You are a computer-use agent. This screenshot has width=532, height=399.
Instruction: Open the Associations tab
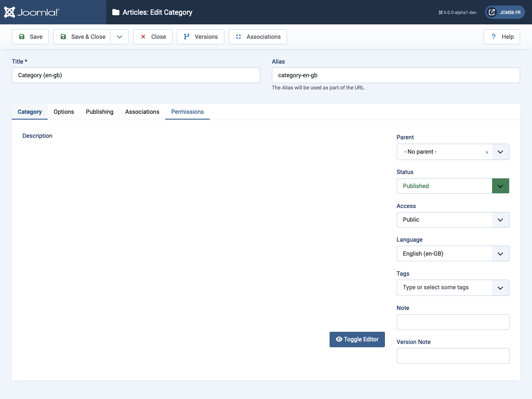[x=142, y=112]
